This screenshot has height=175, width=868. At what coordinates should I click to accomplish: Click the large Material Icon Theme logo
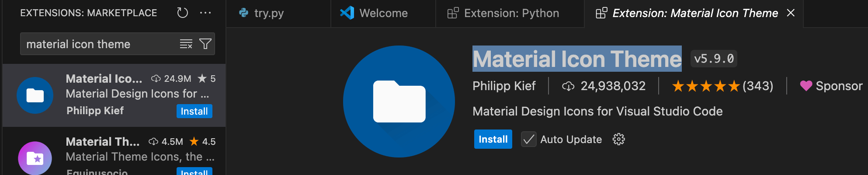[399, 101]
